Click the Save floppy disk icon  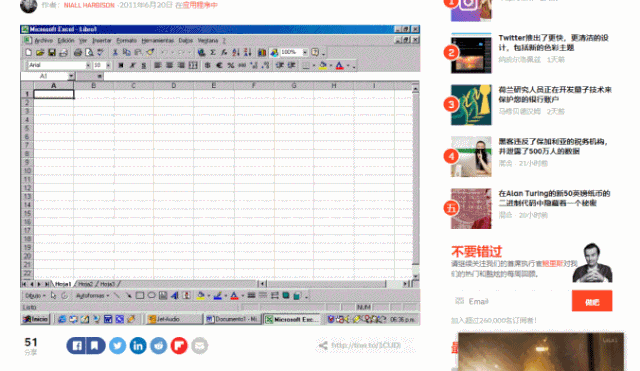click(51, 52)
